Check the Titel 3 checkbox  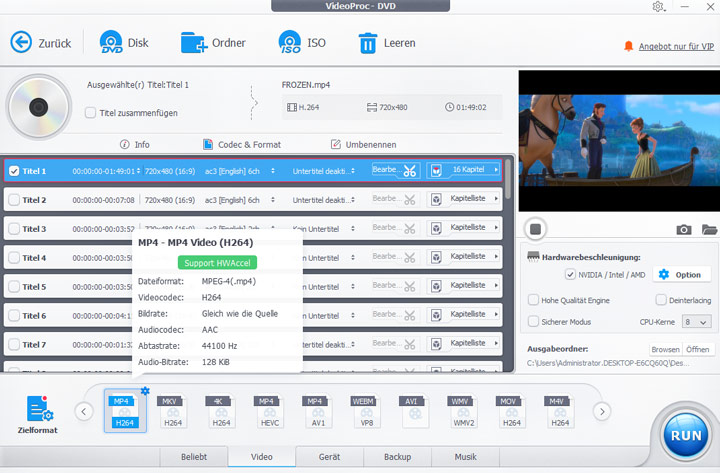[14, 229]
